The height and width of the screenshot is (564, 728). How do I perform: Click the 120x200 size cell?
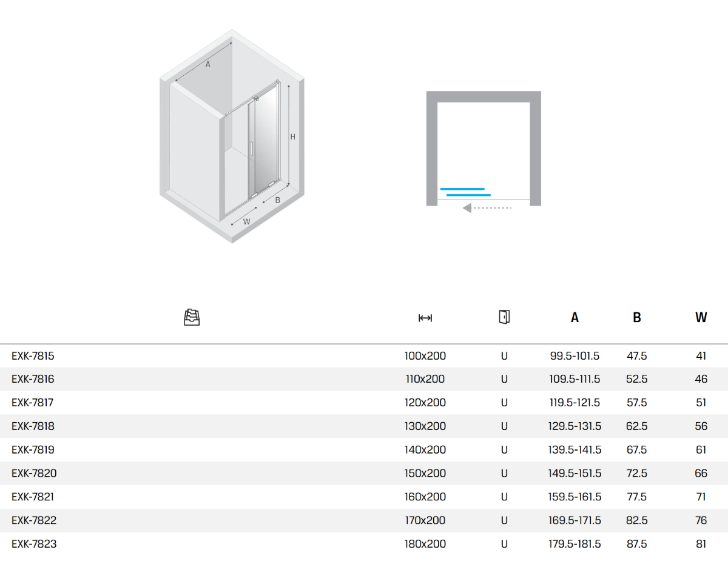[x=425, y=403]
